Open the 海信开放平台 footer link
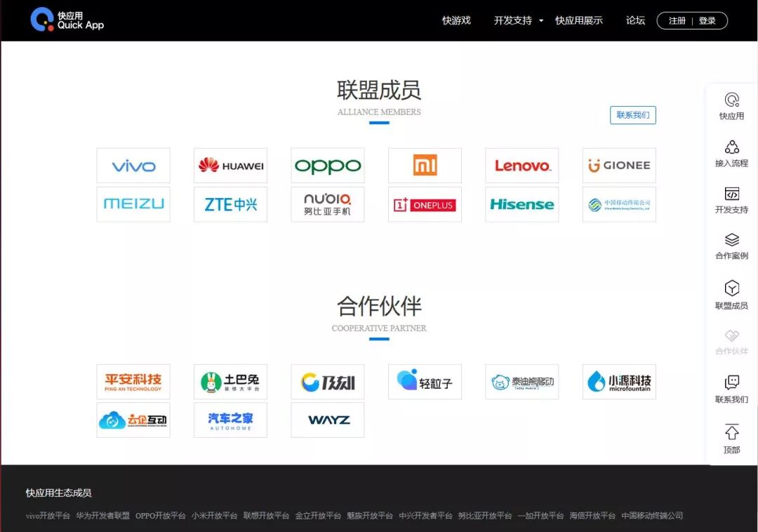 click(x=592, y=516)
